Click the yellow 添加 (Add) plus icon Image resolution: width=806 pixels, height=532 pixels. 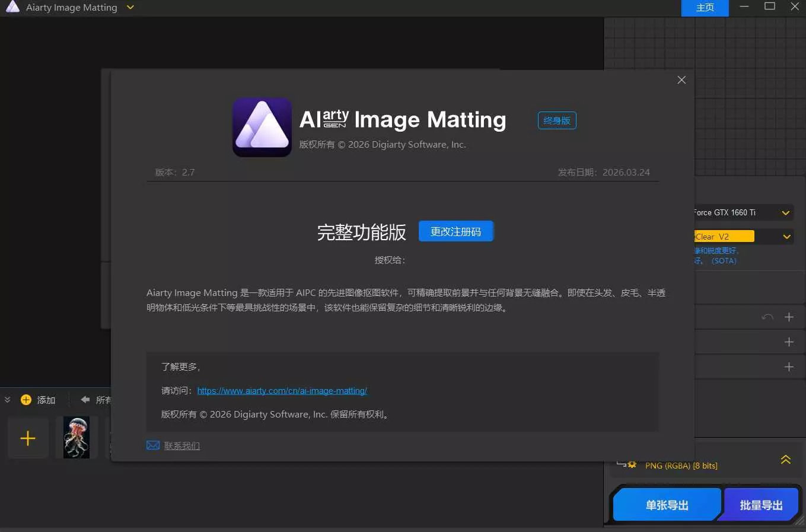[27, 400]
